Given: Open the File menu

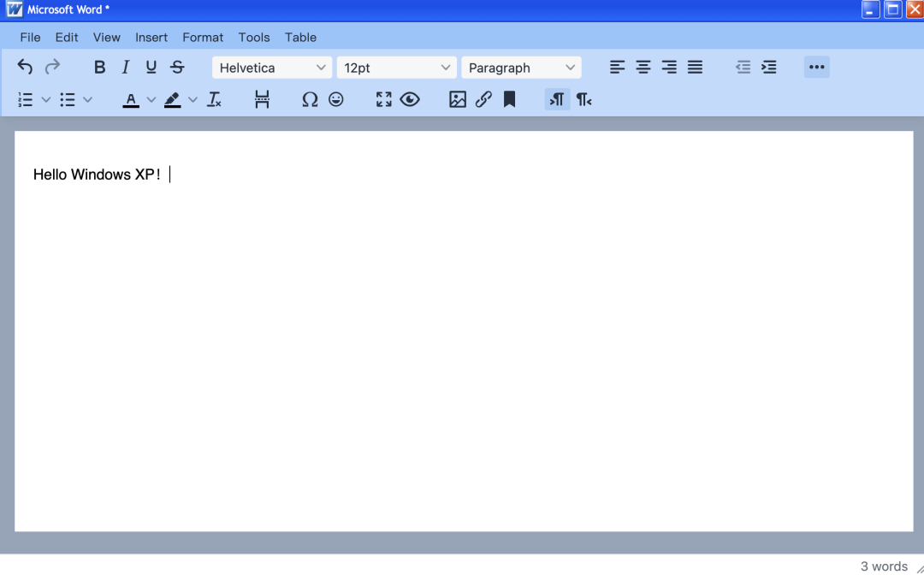Looking at the screenshot, I should pyautogui.click(x=30, y=37).
